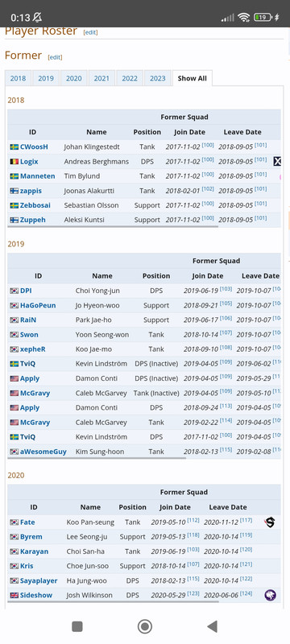Tap the Finnish flag beside zappis
Screen dimensions: 290x644
(14, 191)
